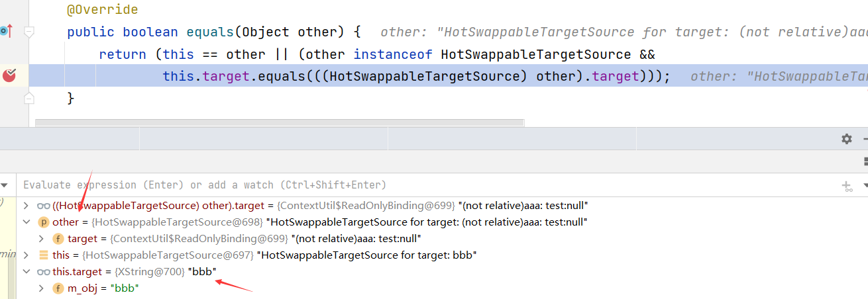Toggle the fold marker at equals method
This screenshot has height=299, width=868.
point(29,31)
